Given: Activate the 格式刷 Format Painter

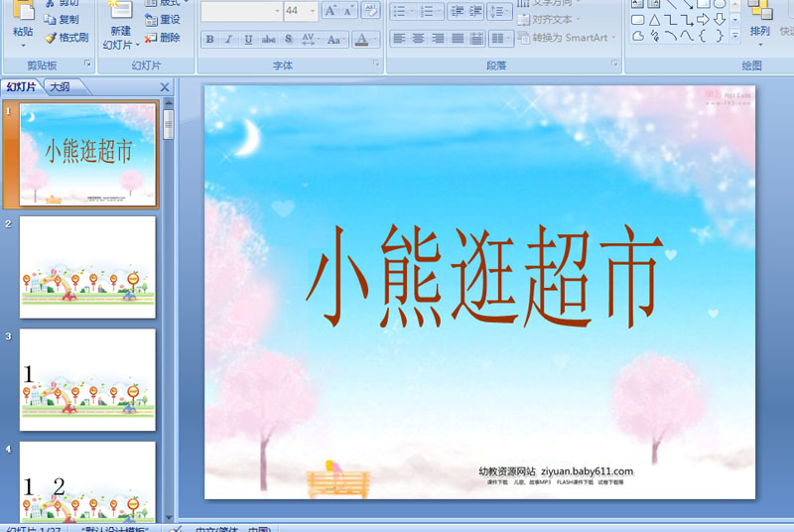Looking at the screenshot, I should click(66, 38).
